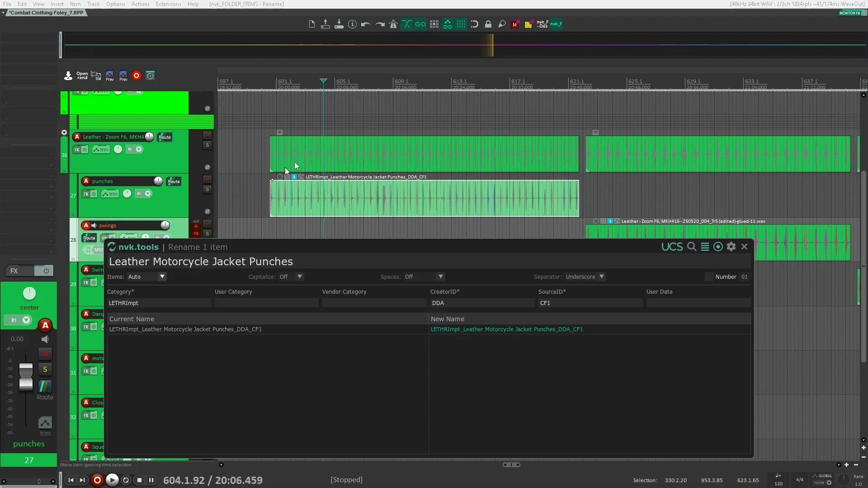Open nvk.tools settings gear
This screenshot has height=488, width=868.
click(731, 247)
